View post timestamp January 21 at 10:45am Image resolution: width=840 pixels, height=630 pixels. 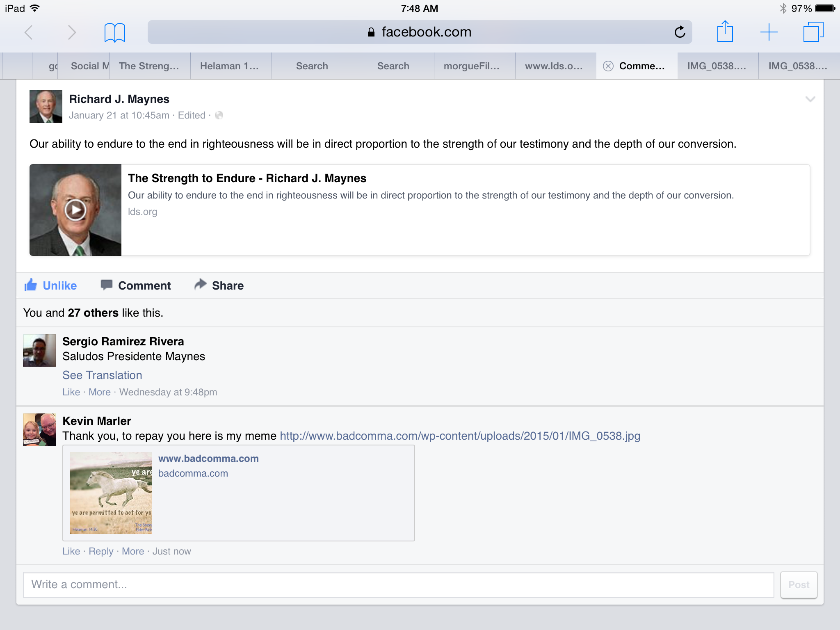click(119, 115)
